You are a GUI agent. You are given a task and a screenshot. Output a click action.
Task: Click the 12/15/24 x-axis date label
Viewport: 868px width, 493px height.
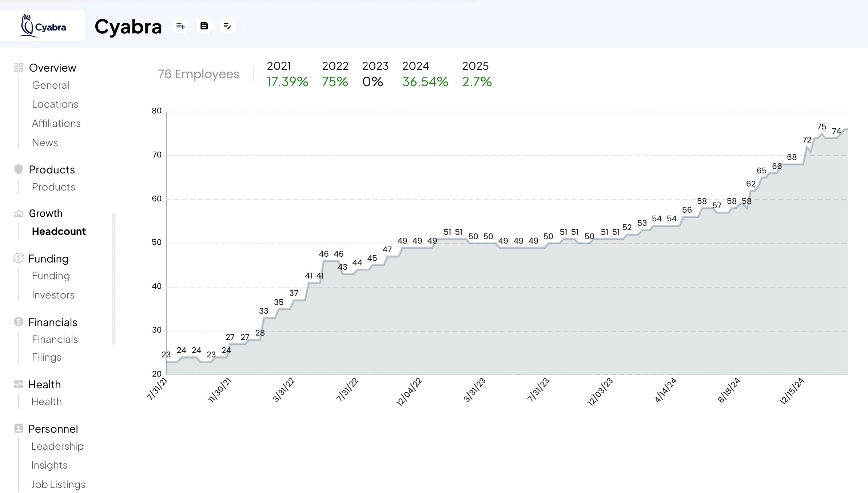point(792,391)
